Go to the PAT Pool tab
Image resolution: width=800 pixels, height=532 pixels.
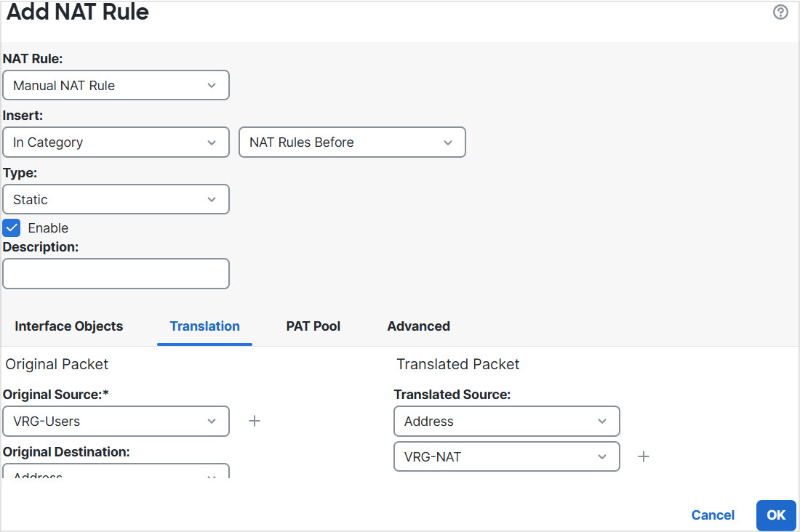point(313,326)
